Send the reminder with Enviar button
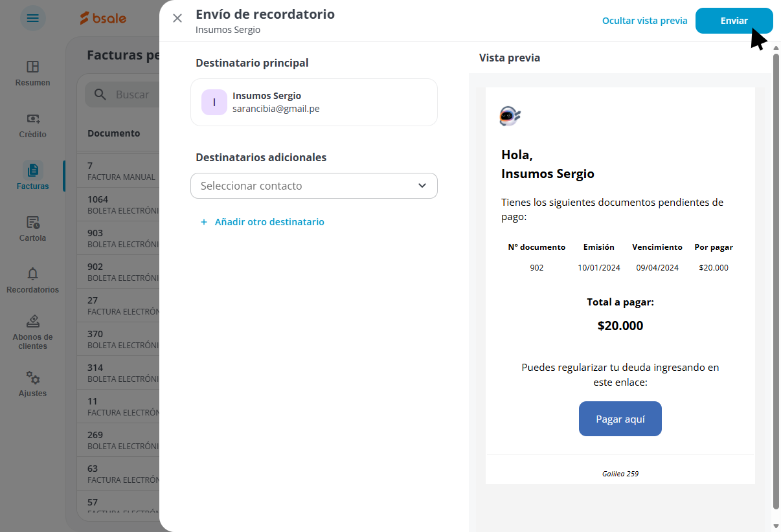 tap(734, 21)
